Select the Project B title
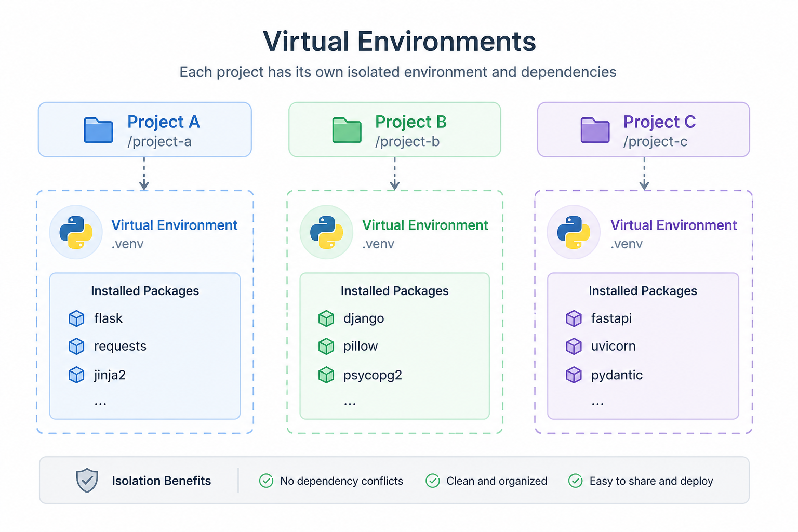Image resolution: width=798 pixels, height=532 pixels. pyautogui.click(x=411, y=122)
